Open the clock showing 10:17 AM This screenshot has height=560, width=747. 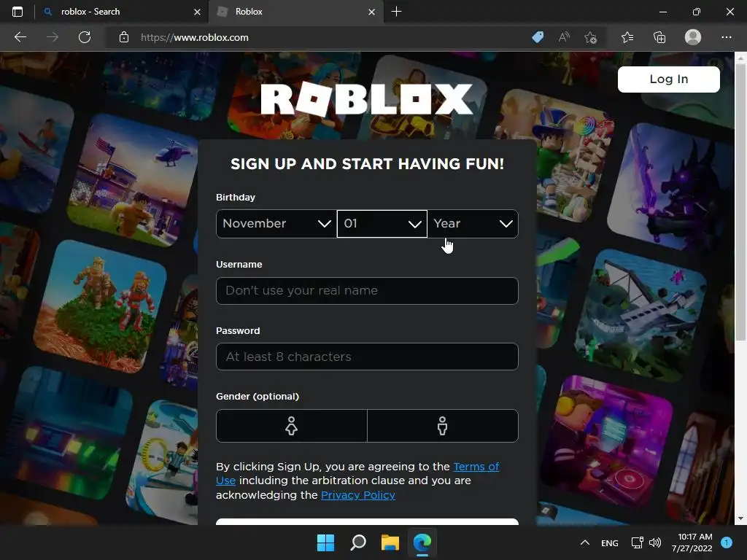tap(692, 542)
